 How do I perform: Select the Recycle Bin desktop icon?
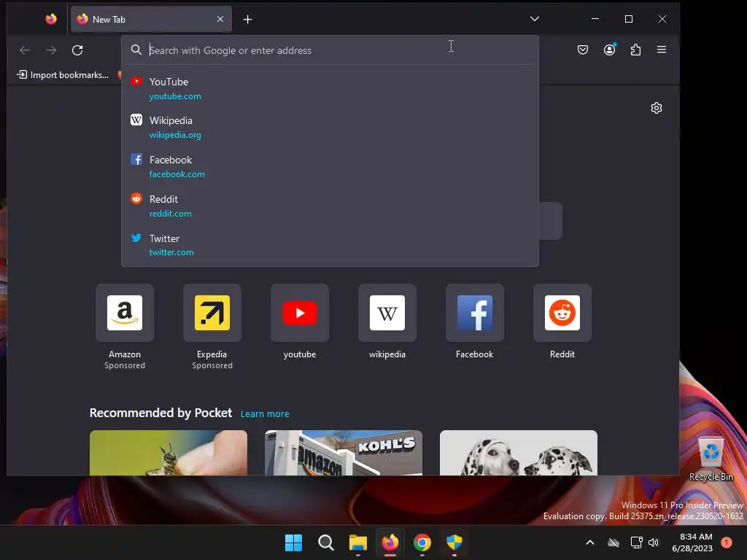711,459
